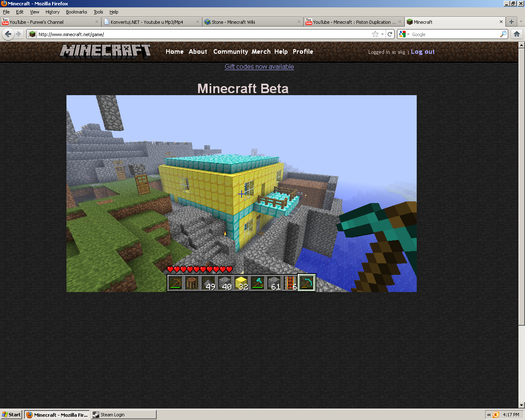The image size is (525, 420).
Task: Open the View menu
Action: click(x=34, y=12)
